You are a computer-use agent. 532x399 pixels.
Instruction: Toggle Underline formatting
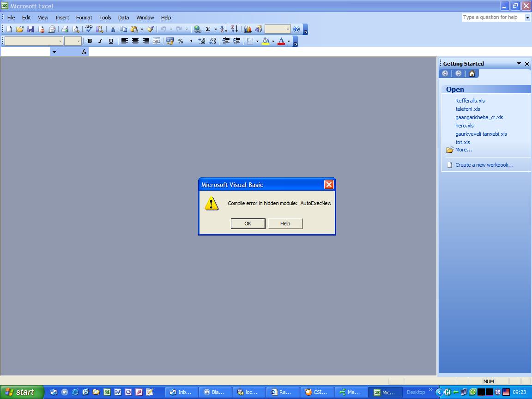(111, 41)
